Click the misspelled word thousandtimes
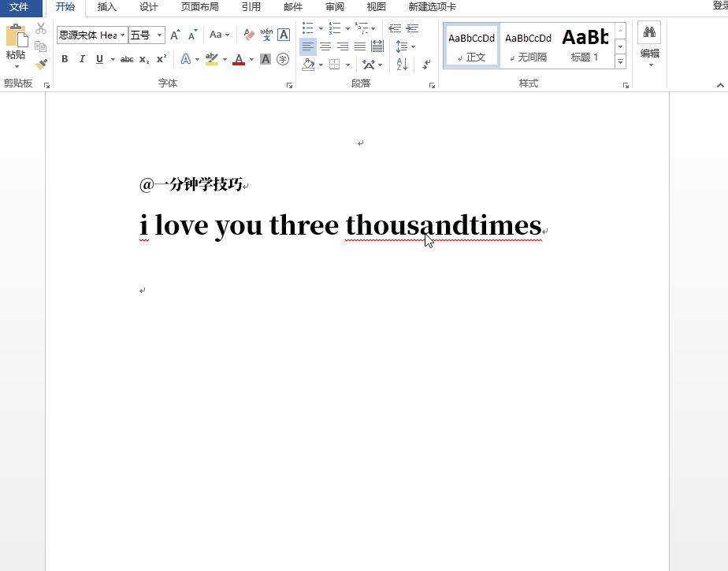The width and height of the screenshot is (728, 571). point(444,225)
